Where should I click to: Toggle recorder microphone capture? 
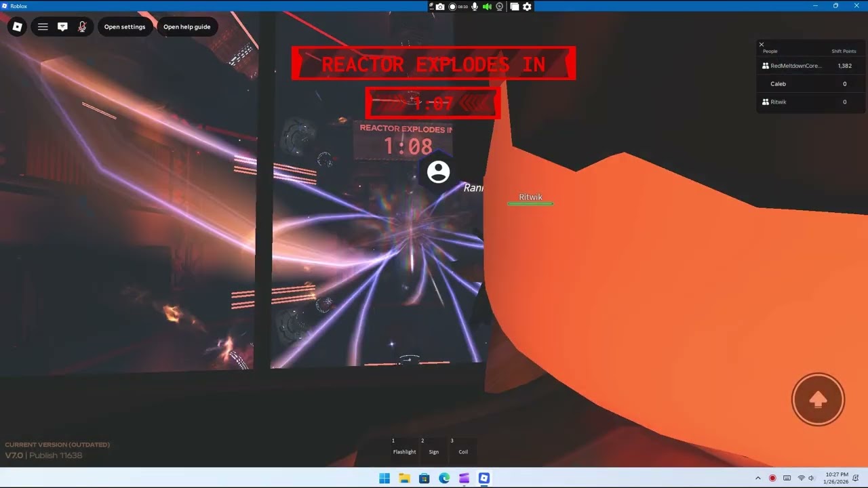click(x=475, y=6)
